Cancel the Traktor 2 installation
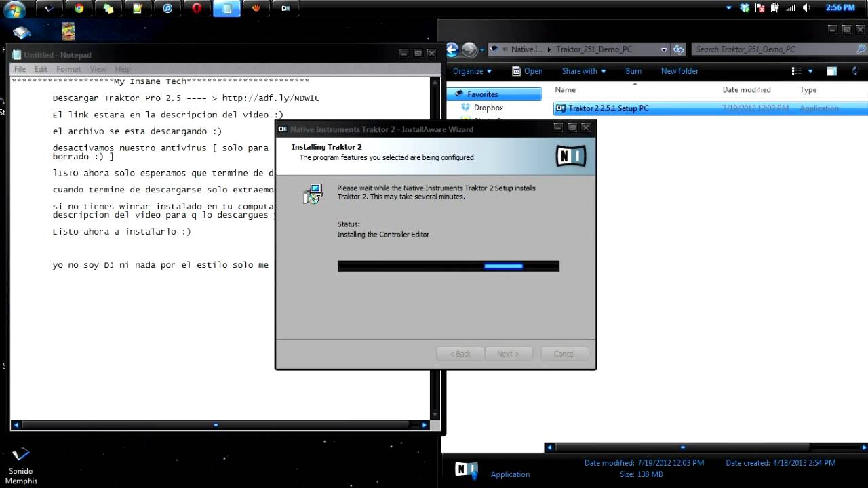 (x=564, y=354)
